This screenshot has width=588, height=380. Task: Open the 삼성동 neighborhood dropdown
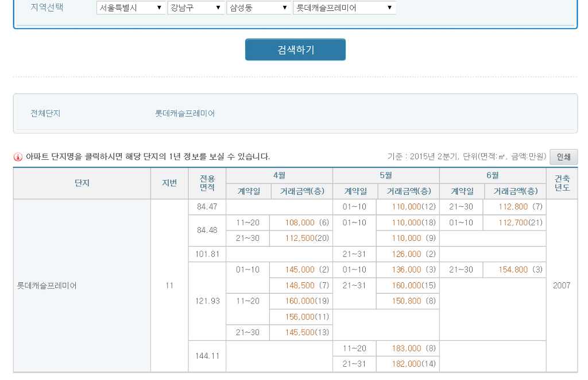coord(258,8)
